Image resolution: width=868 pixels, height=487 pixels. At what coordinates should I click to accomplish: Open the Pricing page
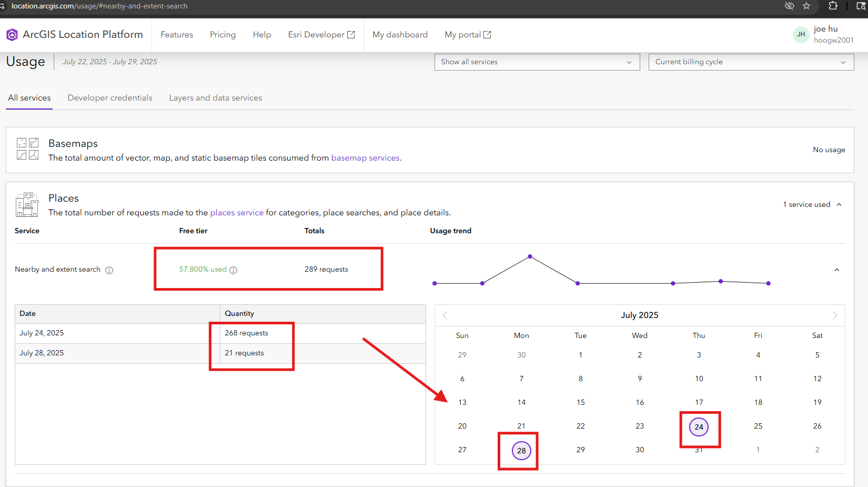pos(223,35)
